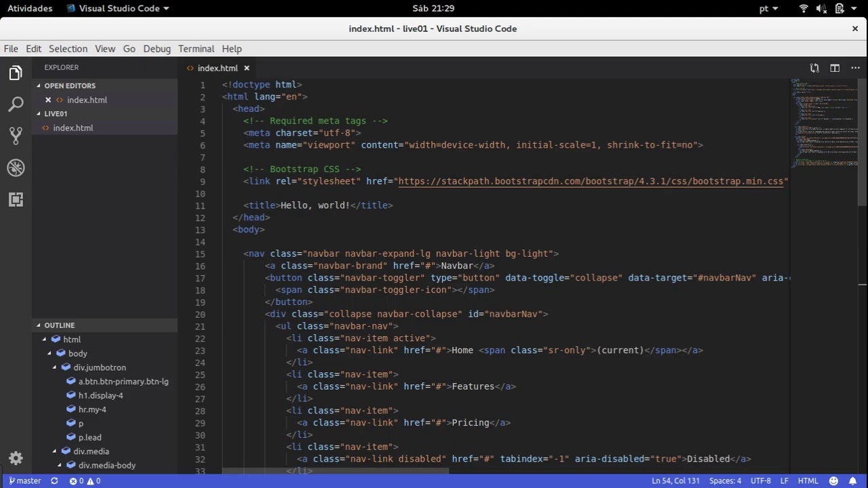Close the index.html editor tab
Viewport: 868px width, 488px height.
click(247, 68)
